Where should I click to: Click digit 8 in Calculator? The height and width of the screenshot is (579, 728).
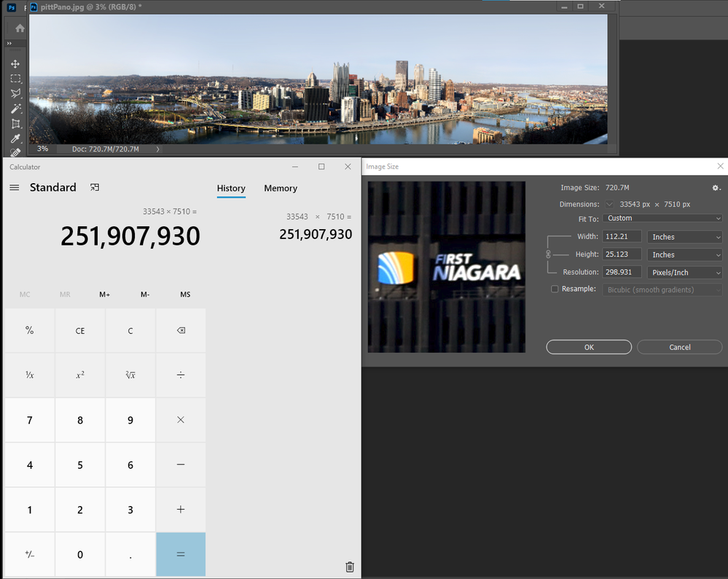pyautogui.click(x=80, y=419)
